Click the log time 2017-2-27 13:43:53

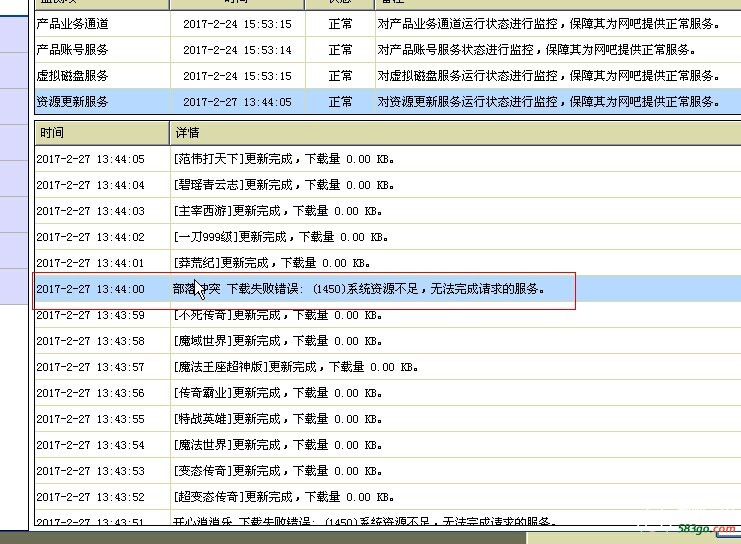coord(90,471)
